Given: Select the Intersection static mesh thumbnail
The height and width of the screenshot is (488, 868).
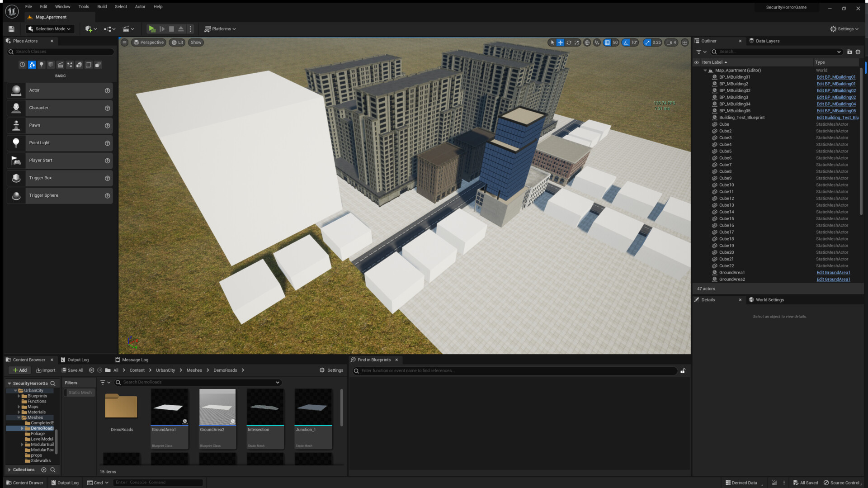Looking at the screenshot, I should [x=265, y=407].
